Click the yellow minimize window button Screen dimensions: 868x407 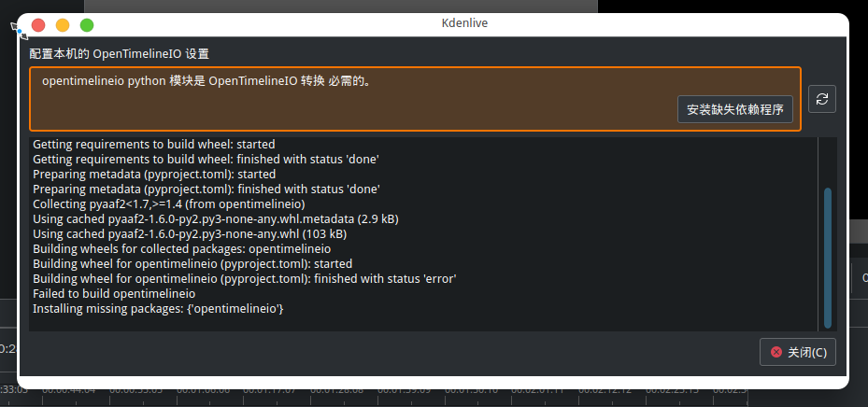63,25
